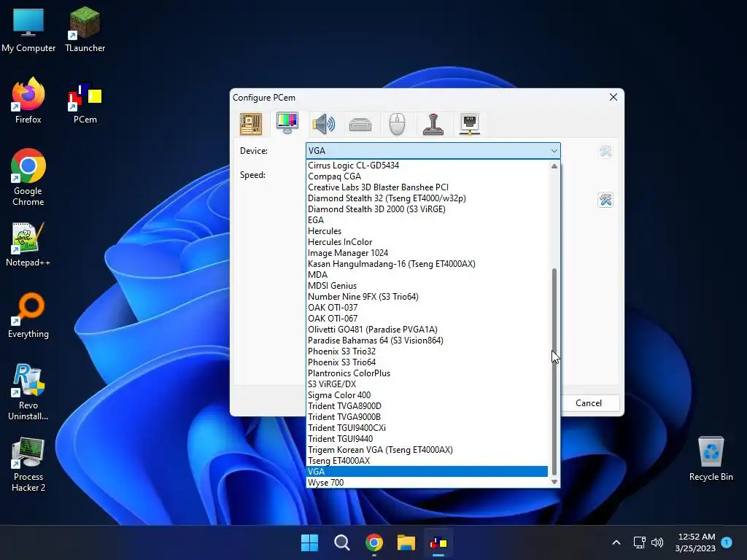The image size is (747, 560).
Task: Close the Configure PCem dialog
Action: [x=613, y=97]
